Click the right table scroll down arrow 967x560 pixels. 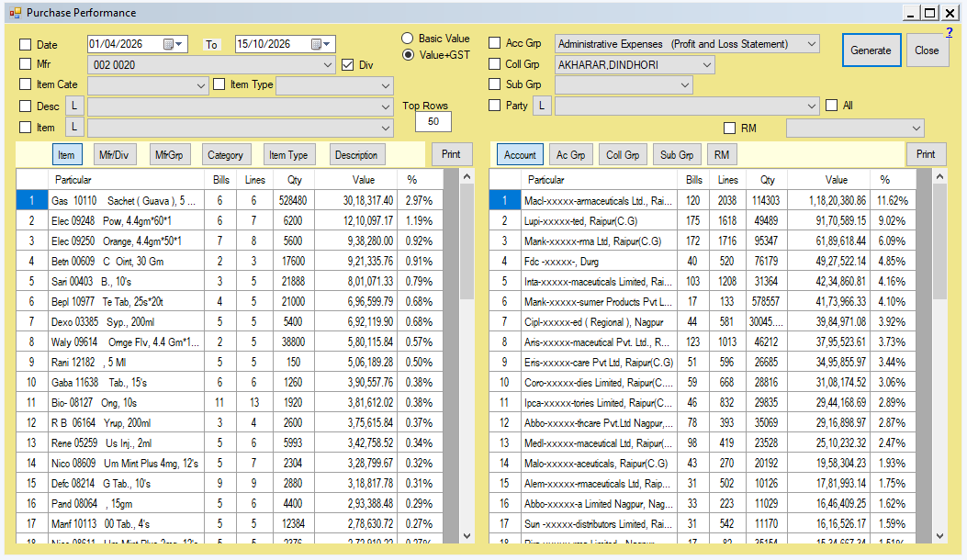click(939, 536)
